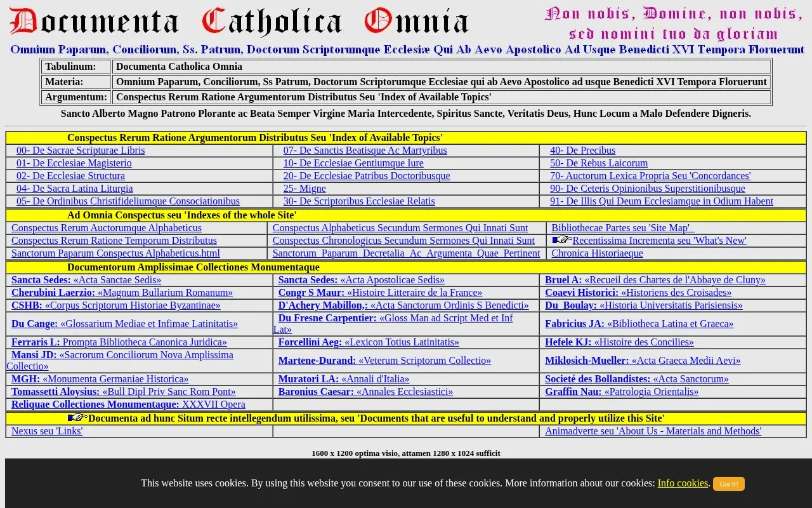
Task: Open 91- De Illis Qui Deum Ecclesiamque link
Action: [662, 201]
